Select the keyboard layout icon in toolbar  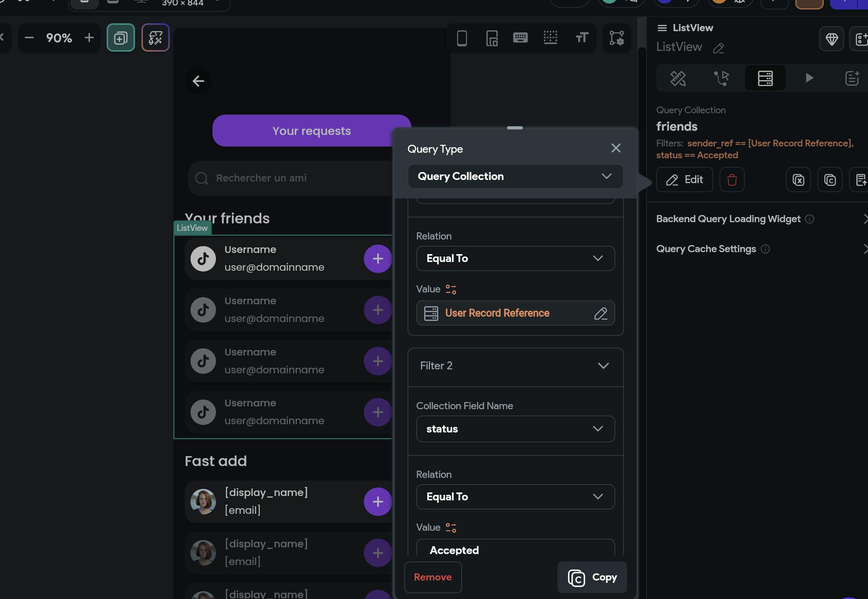pyautogui.click(x=520, y=37)
